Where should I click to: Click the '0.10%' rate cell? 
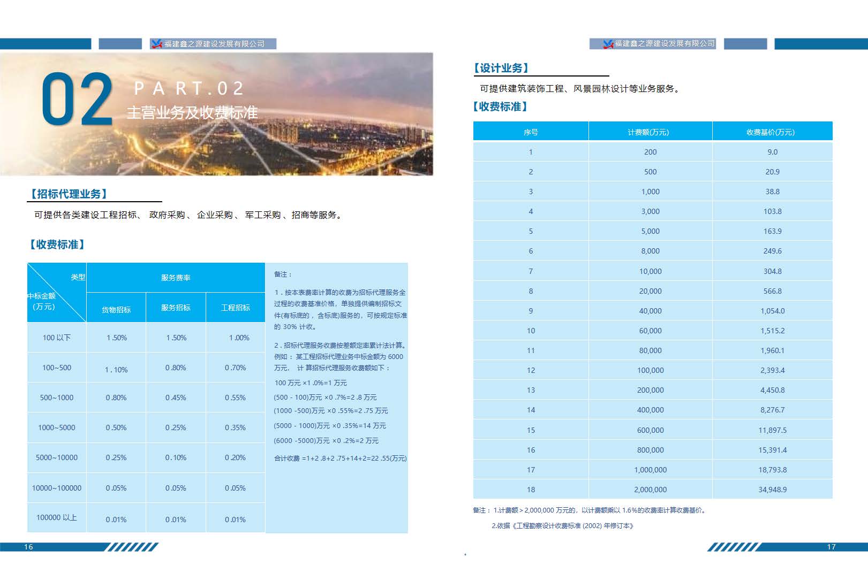[x=176, y=457]
